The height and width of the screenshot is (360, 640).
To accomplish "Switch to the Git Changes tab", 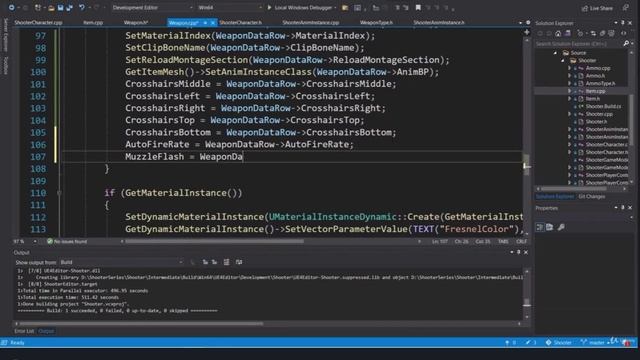I will [x=591, y=196].
